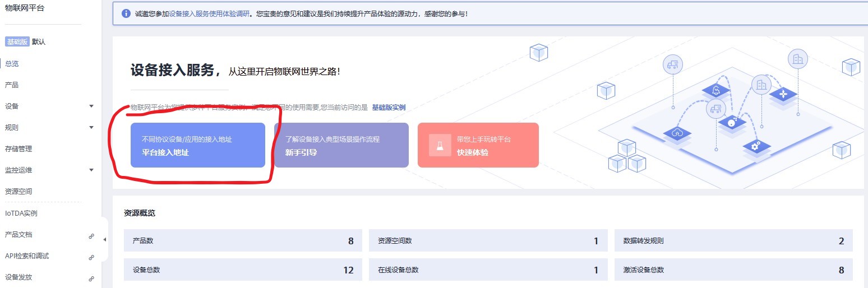This screenshot has height=288, width=868.
Task: Open 产品文档 external link
Action: pos(19,235)
